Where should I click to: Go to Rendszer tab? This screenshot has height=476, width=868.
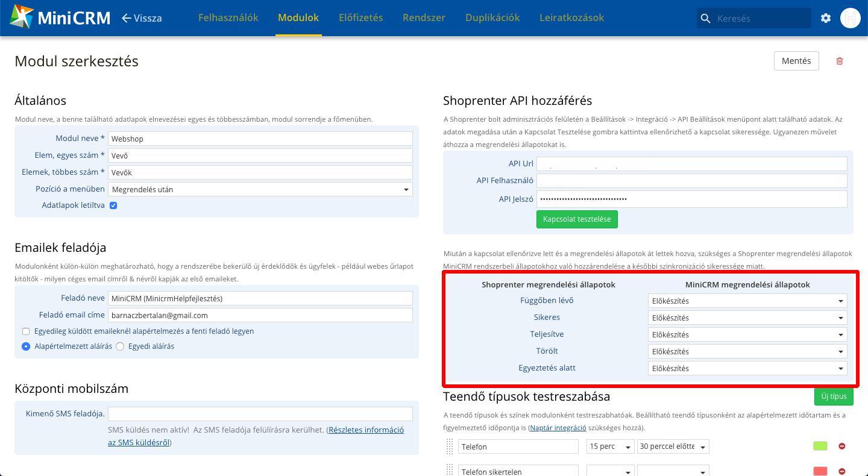[x=424, y=17]
